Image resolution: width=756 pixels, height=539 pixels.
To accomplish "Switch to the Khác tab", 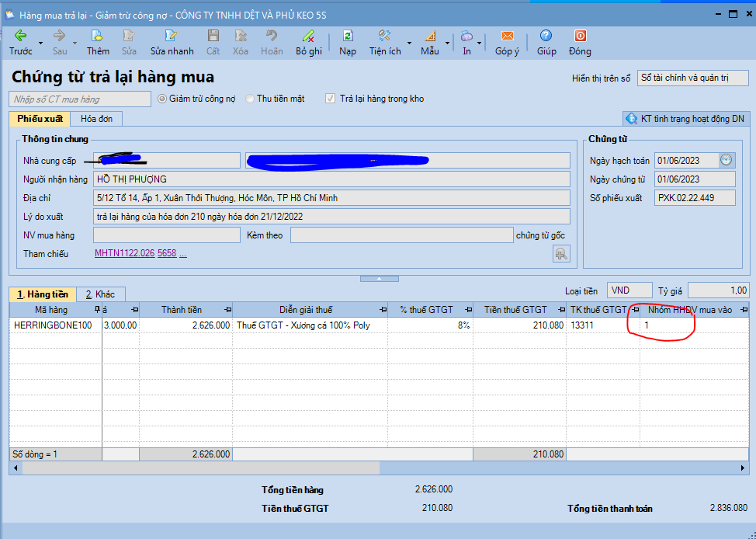I will tap(100, 294).
